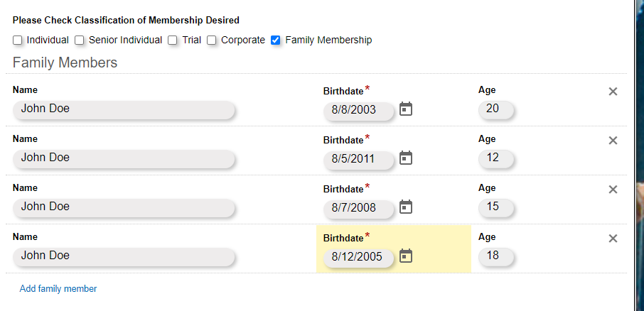Check the Senior Individual checkbox

pyautogui.click(x=80, y=40)
